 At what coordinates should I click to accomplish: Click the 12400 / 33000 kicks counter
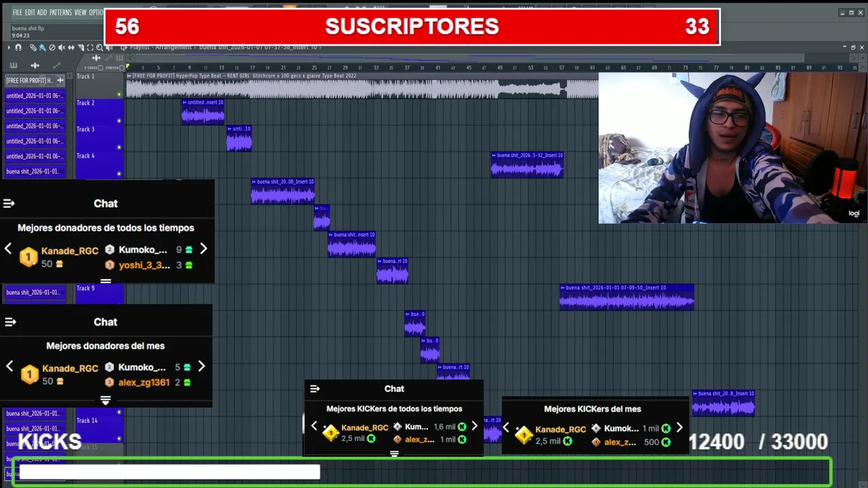pos(758,442)
